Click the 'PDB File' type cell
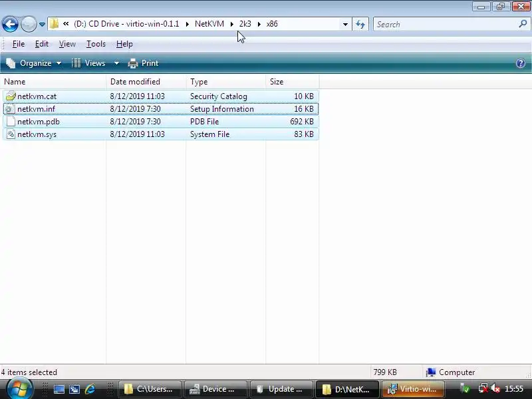The image size is (532, 399). [204, 122]
